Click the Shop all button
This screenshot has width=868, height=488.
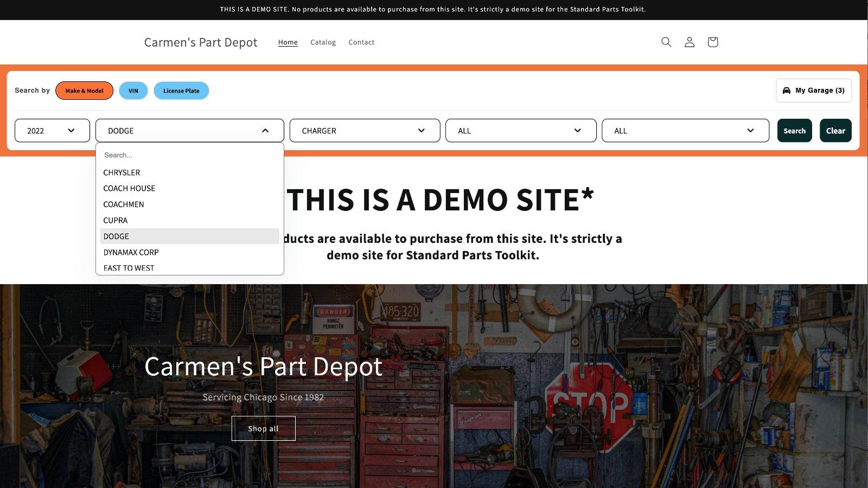click(x=263, y=428)
